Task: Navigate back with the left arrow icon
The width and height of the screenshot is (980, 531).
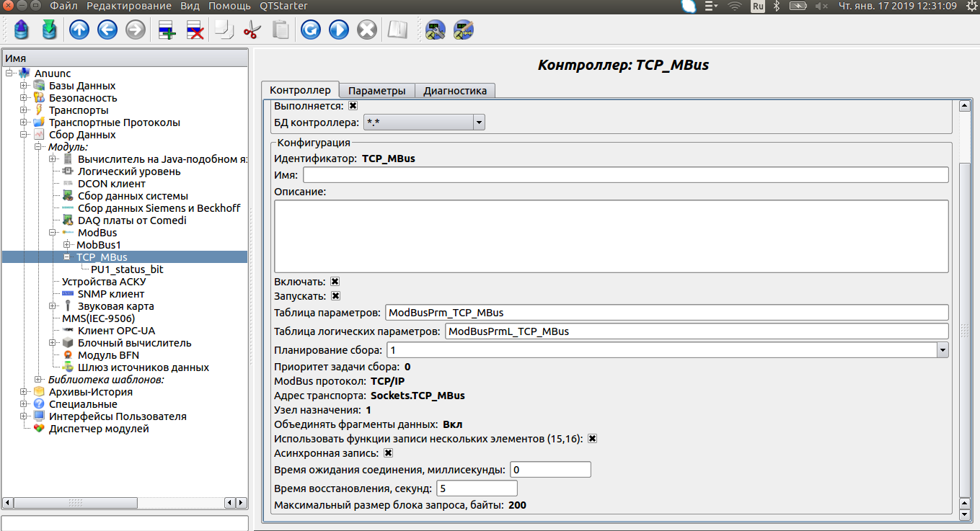Action: click(107, 30)
